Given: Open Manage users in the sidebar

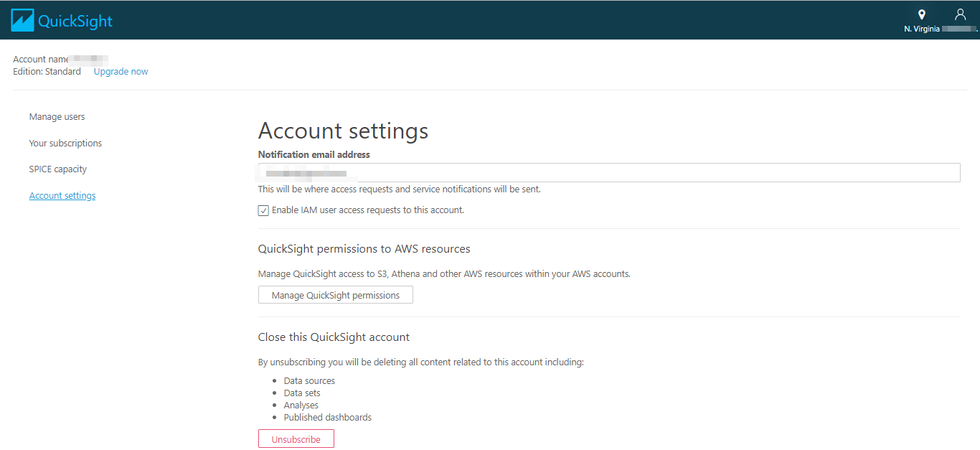Looking at the screenshot, I should click(57, 116).
